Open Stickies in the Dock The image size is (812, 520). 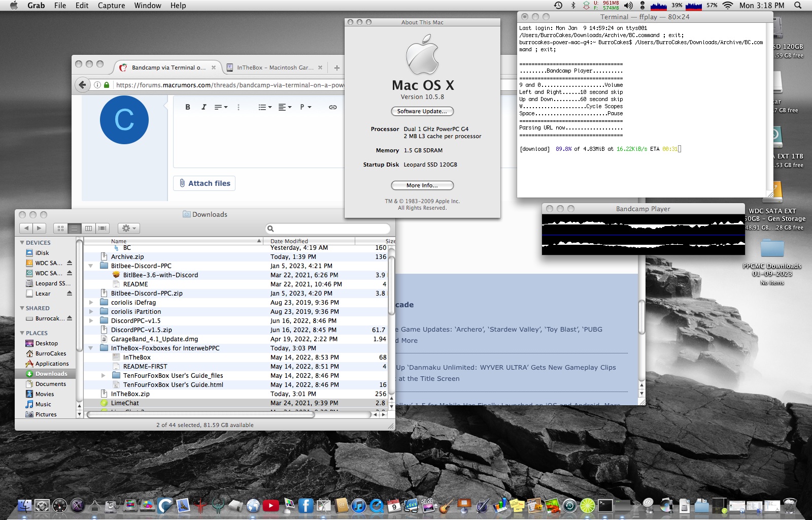517,505
